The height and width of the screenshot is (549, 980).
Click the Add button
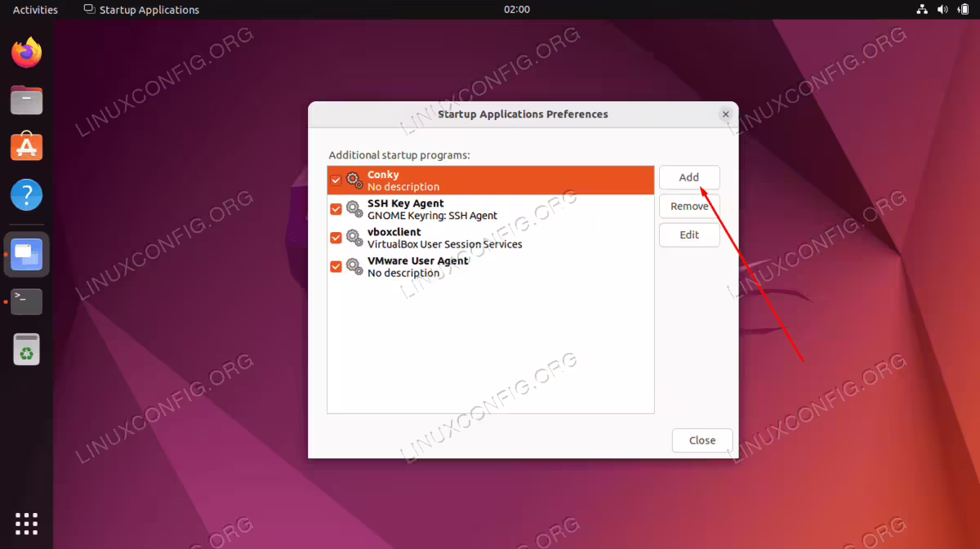pos(689,177)
